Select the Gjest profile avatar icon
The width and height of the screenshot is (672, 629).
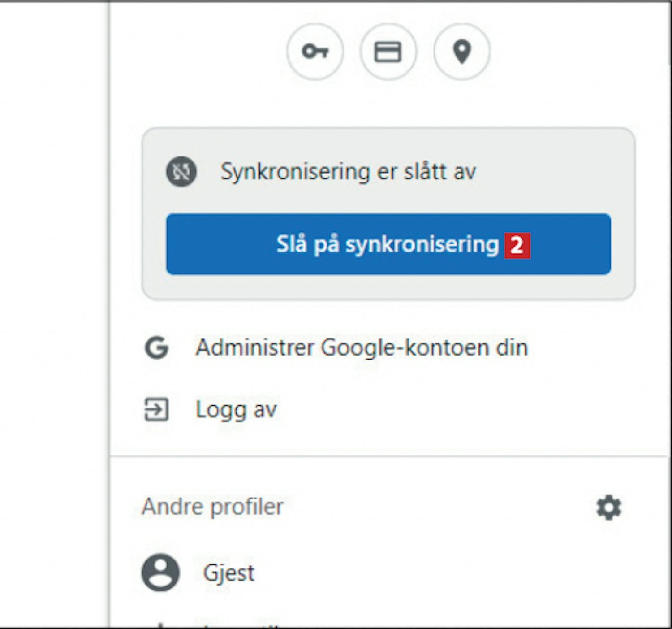pos(160,573)
